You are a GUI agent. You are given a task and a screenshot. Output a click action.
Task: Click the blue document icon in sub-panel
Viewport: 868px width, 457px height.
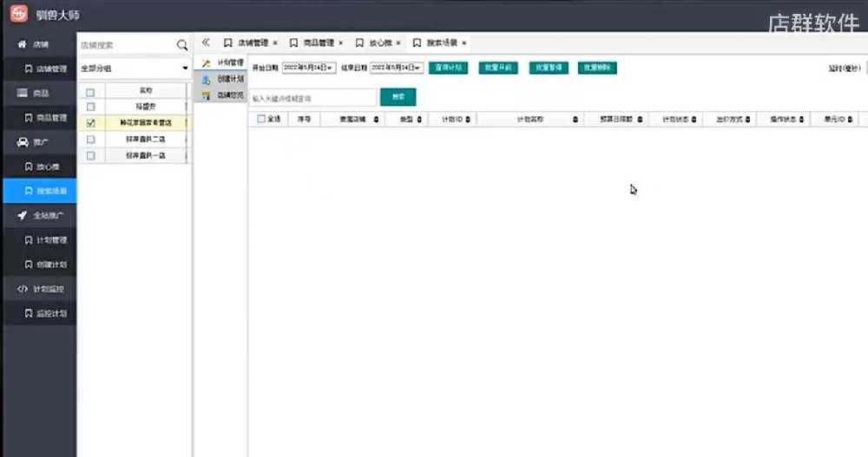click(207, 80)
